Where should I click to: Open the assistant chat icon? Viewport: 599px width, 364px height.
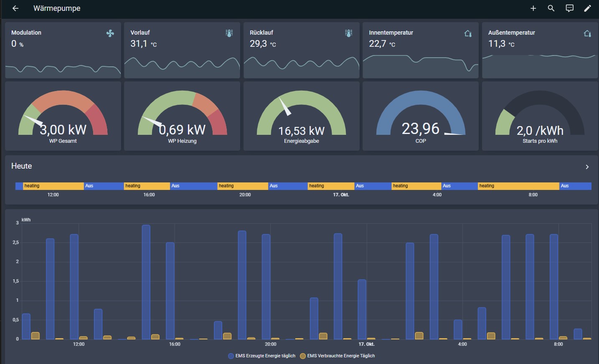click(569, 8)
